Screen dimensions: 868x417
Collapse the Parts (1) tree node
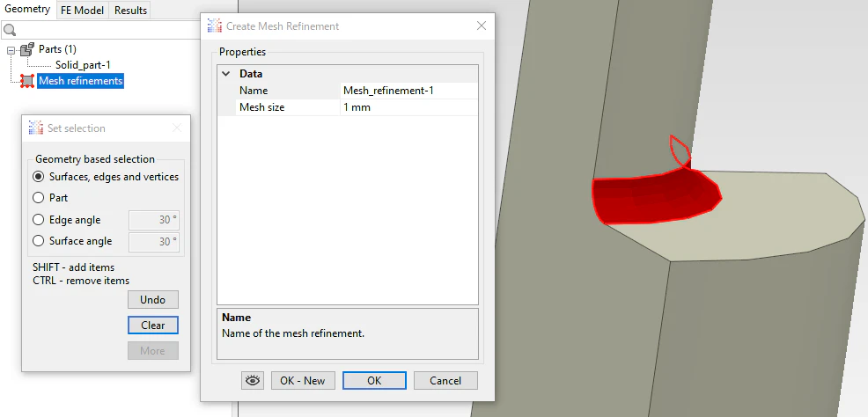pyautogui.click(x=11, y=50)
